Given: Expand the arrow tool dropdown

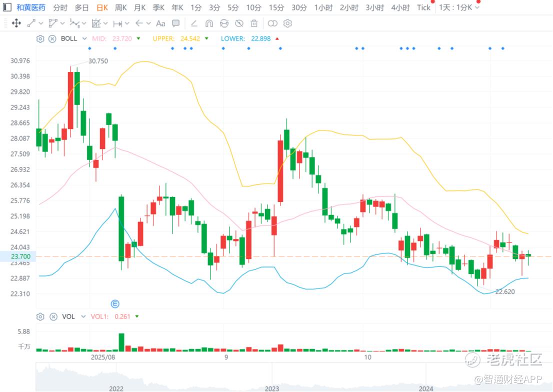Looking at the screenshot, I should point(148,23).
